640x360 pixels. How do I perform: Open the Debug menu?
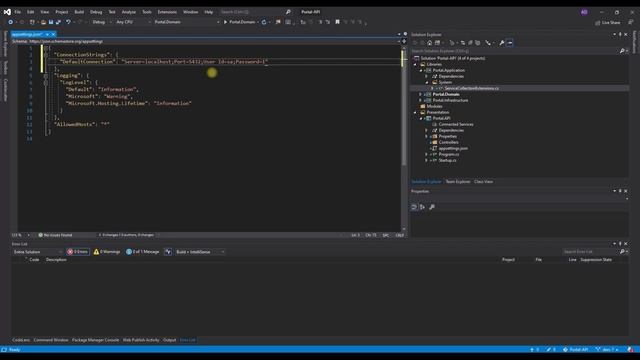pos(96,12)
